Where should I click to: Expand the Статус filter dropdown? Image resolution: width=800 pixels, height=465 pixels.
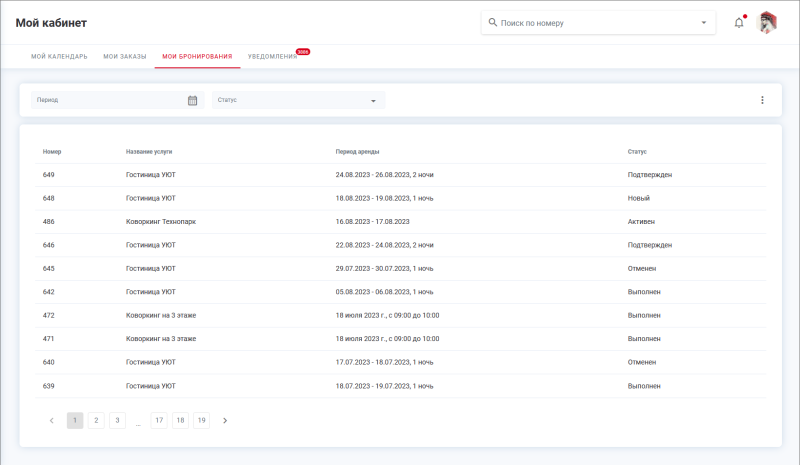[373, 100]
